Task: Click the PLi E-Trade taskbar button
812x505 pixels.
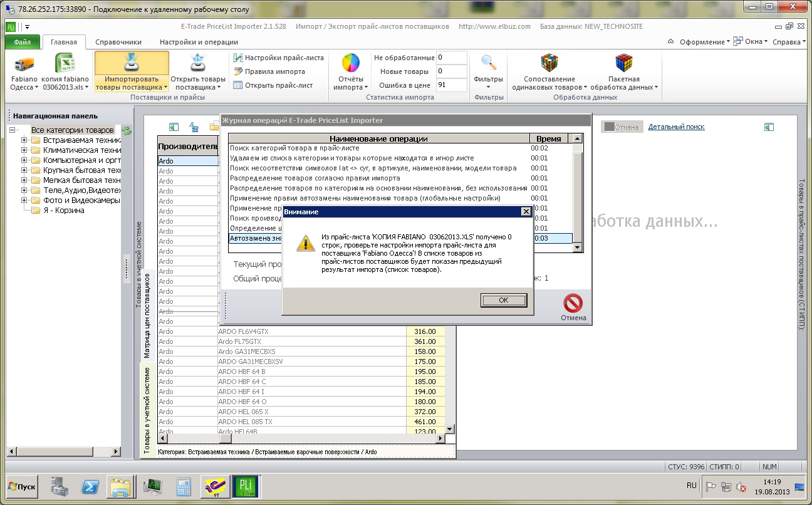Action: pos(245,486)
